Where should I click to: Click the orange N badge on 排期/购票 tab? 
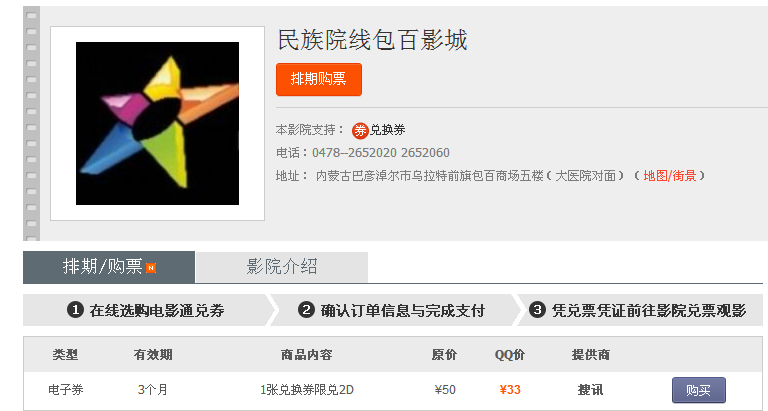point(151,268)
